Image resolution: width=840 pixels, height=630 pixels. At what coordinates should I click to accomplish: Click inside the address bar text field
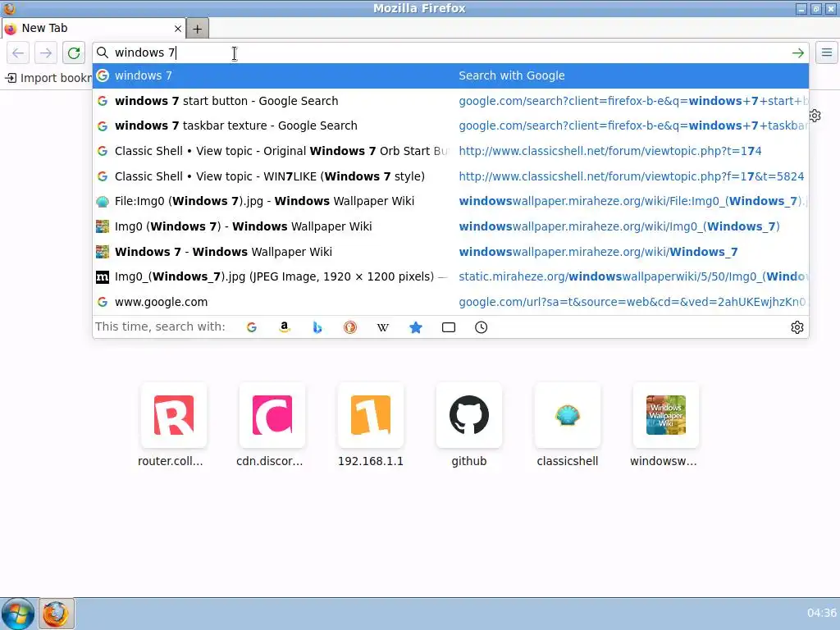[450, 52]
